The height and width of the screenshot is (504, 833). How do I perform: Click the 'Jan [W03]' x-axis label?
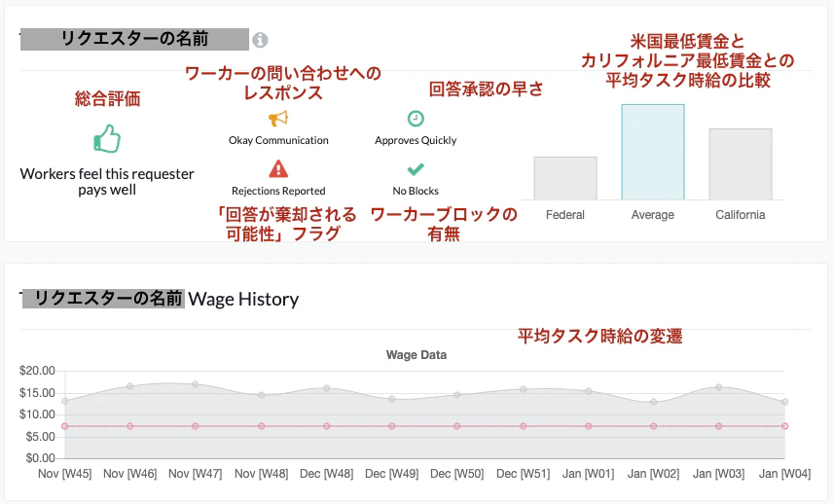tap(719, 473)
